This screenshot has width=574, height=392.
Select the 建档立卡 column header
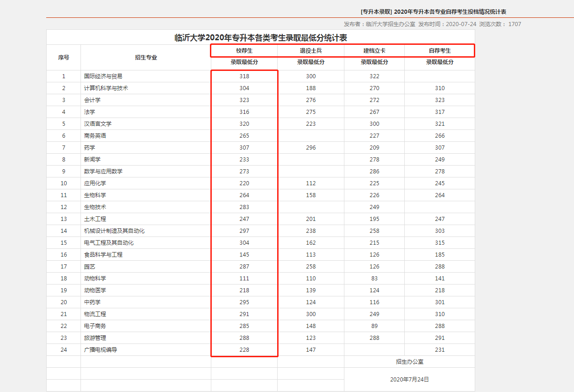(374, 50)
